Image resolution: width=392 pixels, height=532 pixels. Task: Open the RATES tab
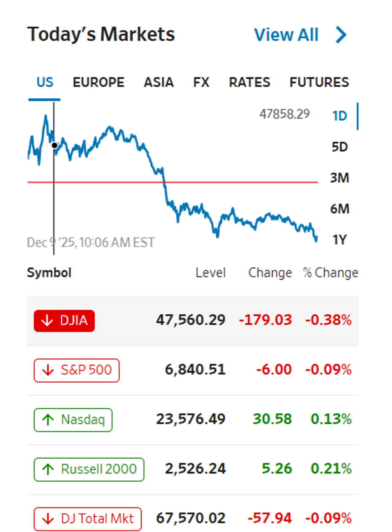[x=249, y=82]
